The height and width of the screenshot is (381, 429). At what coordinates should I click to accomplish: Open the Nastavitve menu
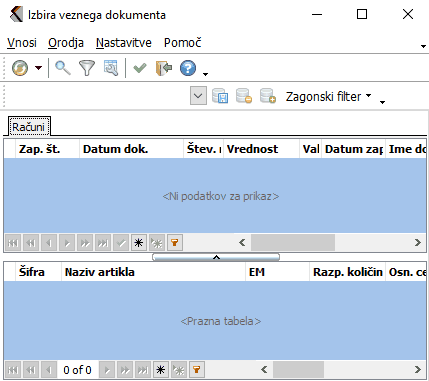[124, 43]
